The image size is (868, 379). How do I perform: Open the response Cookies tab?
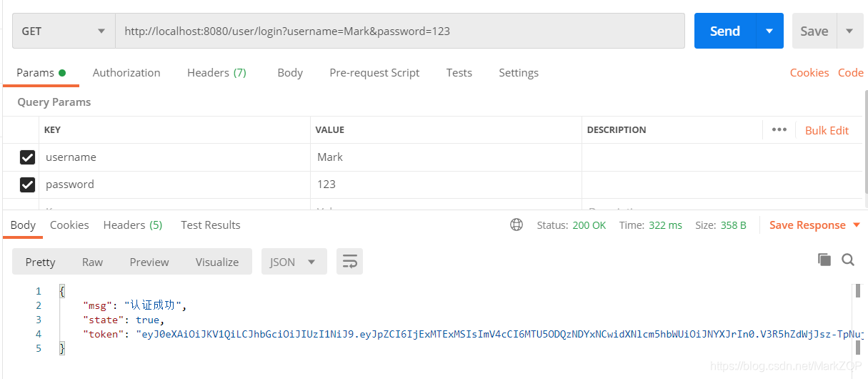click(69, 225)
